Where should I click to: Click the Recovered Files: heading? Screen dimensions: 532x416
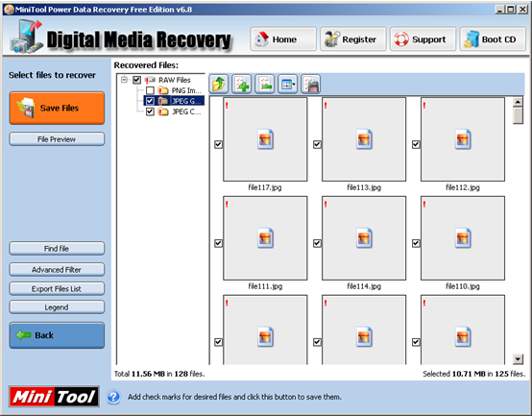(x=146, y=65)
